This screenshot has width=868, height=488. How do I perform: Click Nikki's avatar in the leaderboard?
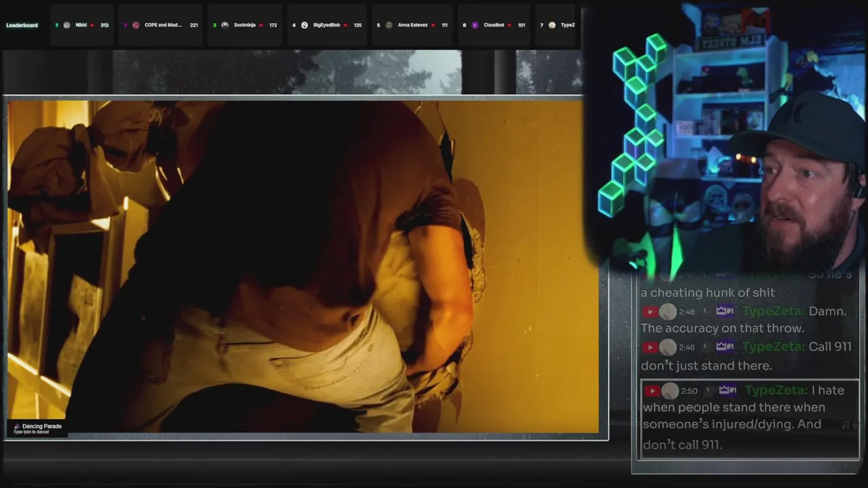point(66,25)
